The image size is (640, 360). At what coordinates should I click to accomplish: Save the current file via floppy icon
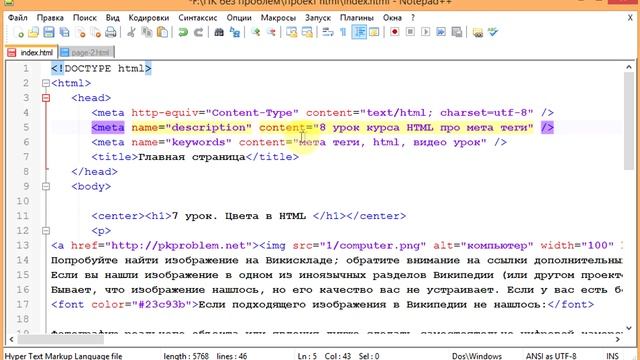click(x=49, y=32)
